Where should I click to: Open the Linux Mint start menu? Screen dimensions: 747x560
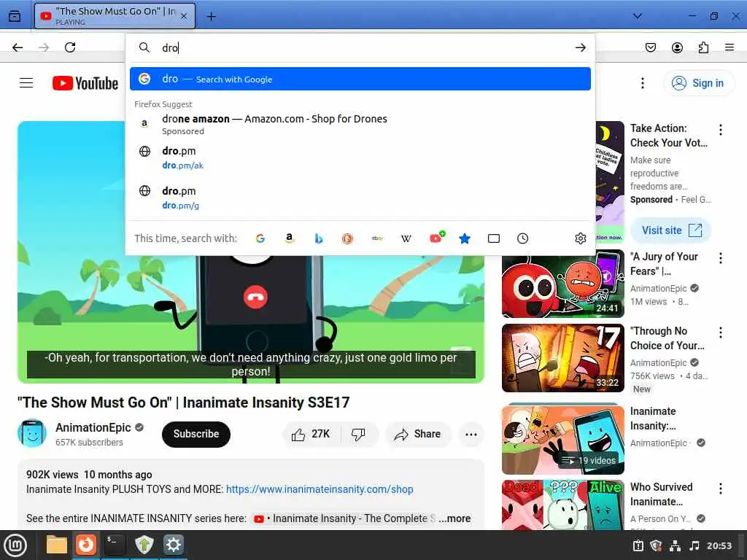click(15, 545)
